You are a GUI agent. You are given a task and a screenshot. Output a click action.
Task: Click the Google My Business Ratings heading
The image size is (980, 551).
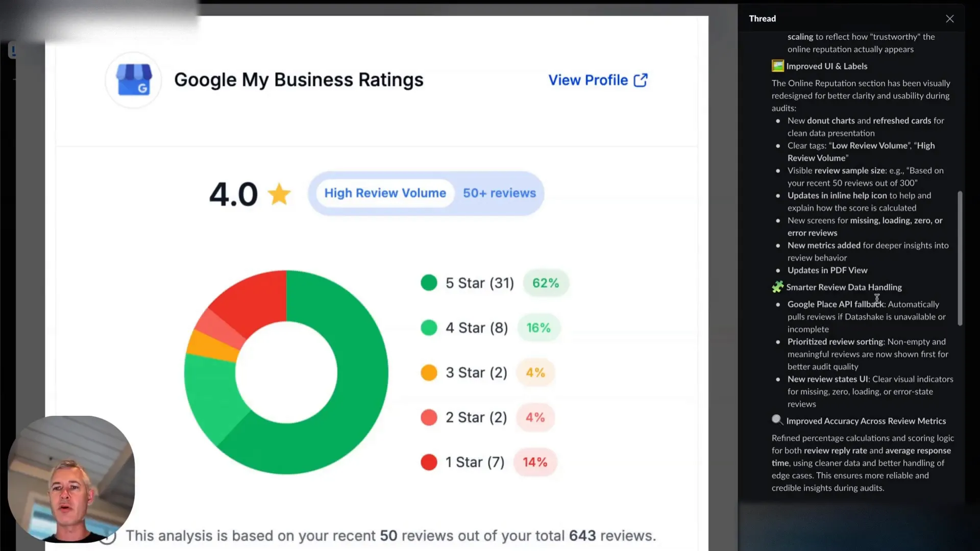299,80
